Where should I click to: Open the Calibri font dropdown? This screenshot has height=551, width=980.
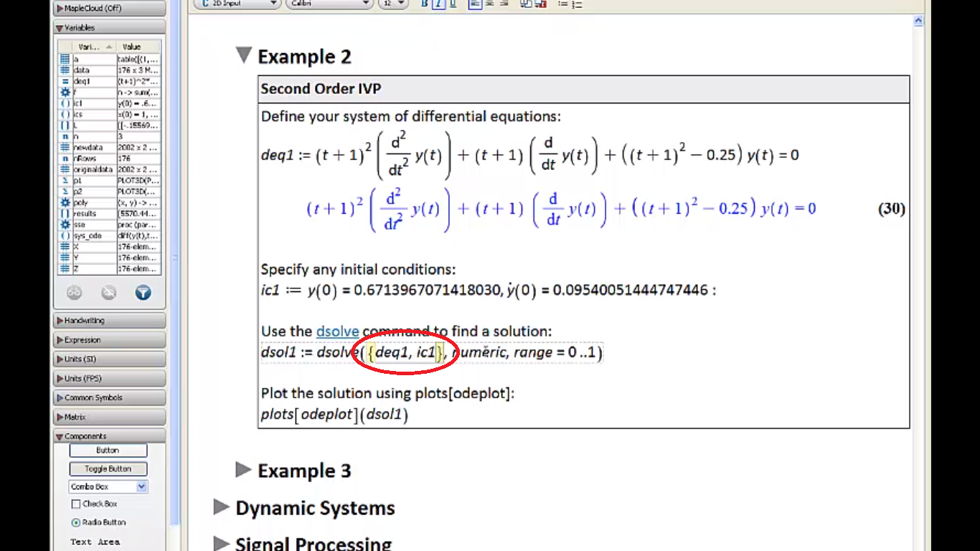pyautogui.click(x=329, y=4)
